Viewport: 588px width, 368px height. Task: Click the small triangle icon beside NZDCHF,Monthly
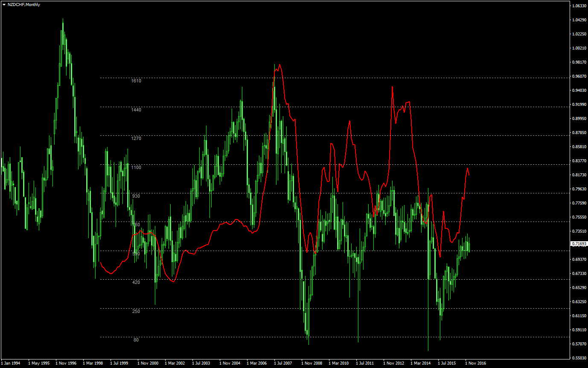point(4,4)
